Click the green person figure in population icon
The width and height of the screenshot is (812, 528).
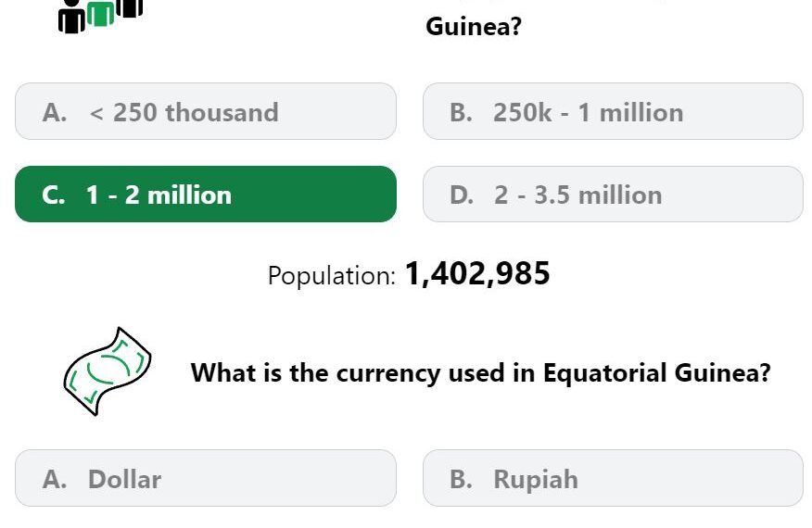coord(100,14)
